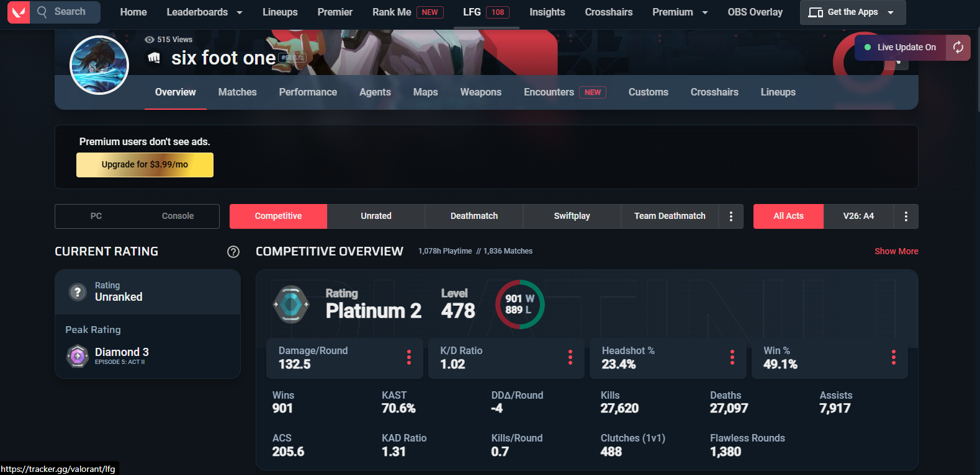Select the Team Deathmatch mode filter
Screen dimensions: 980x475
coord(670,216)
